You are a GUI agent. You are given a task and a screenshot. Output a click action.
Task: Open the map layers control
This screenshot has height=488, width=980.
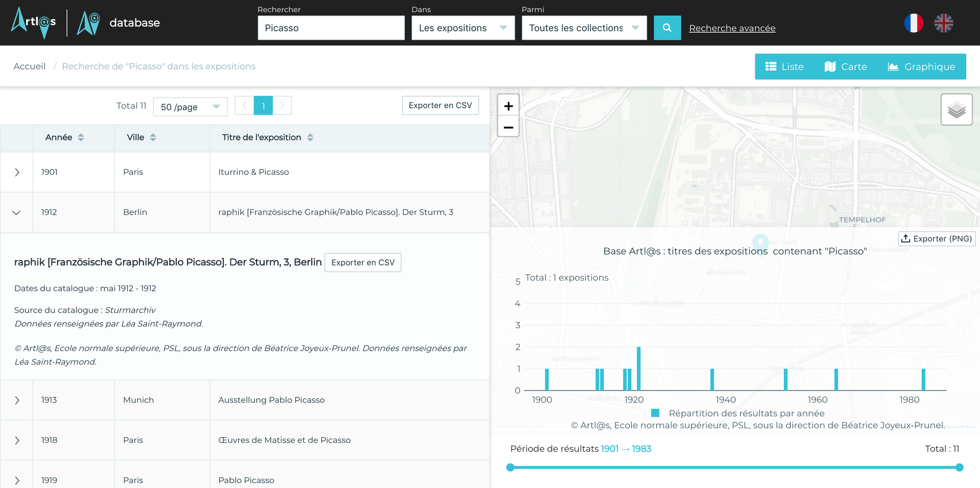tap(956, 110)
